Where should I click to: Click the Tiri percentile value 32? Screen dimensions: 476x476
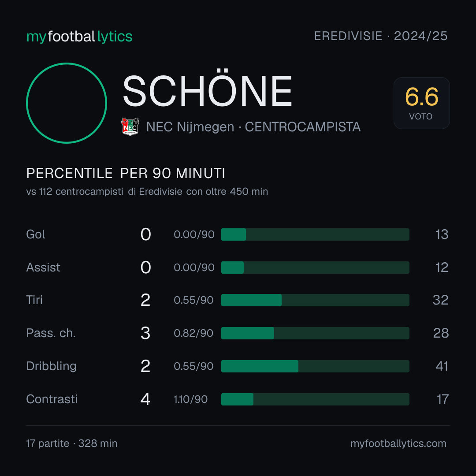pyautogui.click(x=440, y=300)
